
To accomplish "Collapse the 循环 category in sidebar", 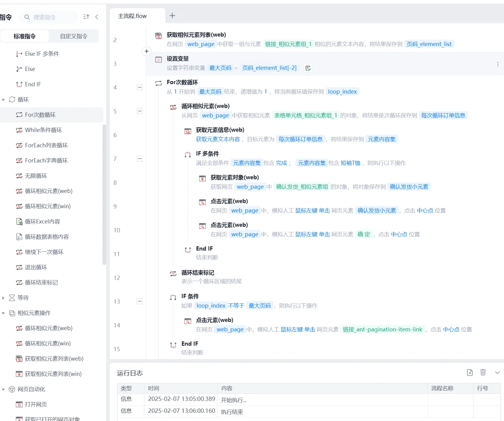I will (x=3, y=99).
